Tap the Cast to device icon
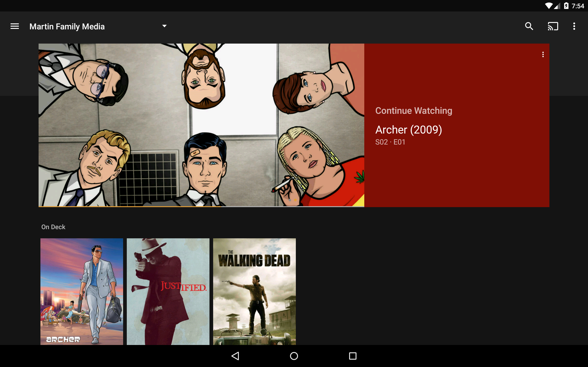This screenshot has width=588, height=367. (x=553, y=26)
